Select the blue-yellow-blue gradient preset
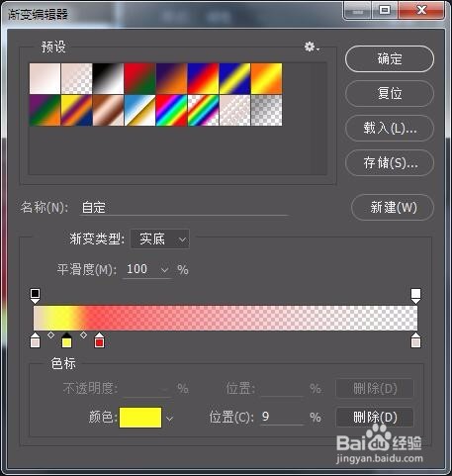Viewport: 452px width, 476px height. pos(234,79)
